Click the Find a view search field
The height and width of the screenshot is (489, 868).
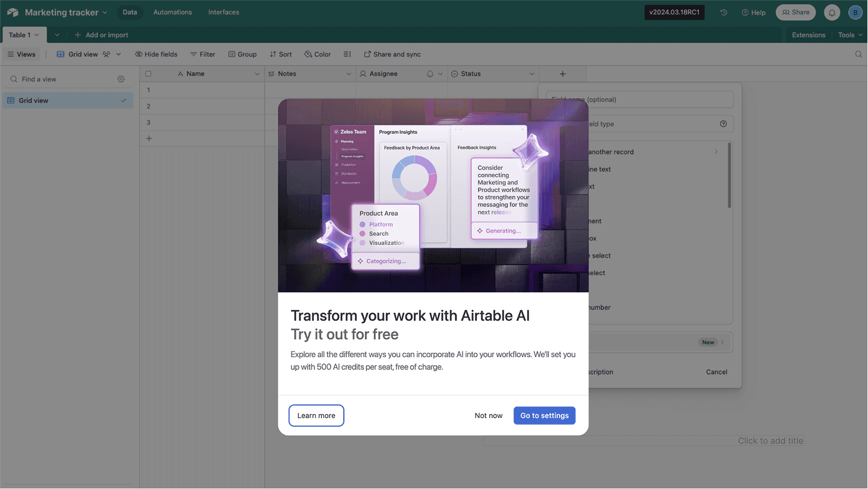click(60, 79)
